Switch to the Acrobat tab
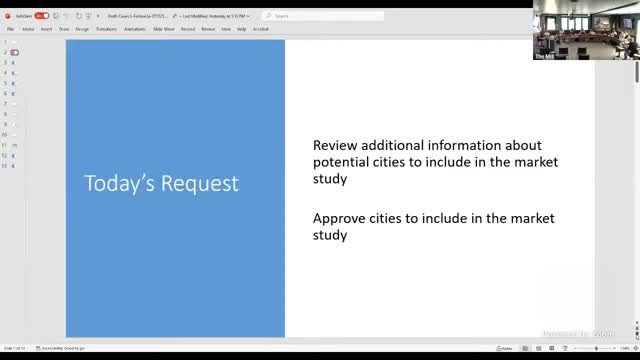 [261, 29]
